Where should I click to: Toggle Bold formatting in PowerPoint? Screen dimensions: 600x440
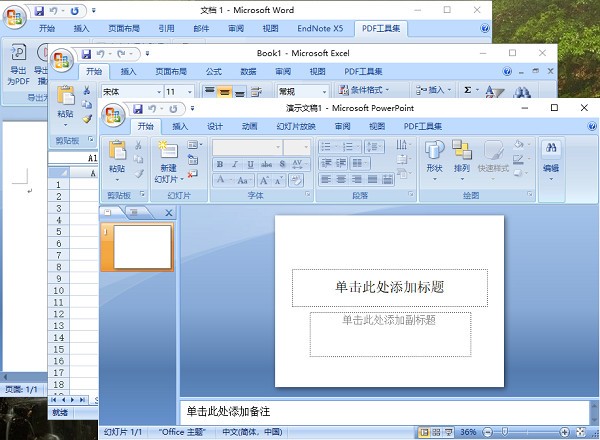click(x=220, y=164)
